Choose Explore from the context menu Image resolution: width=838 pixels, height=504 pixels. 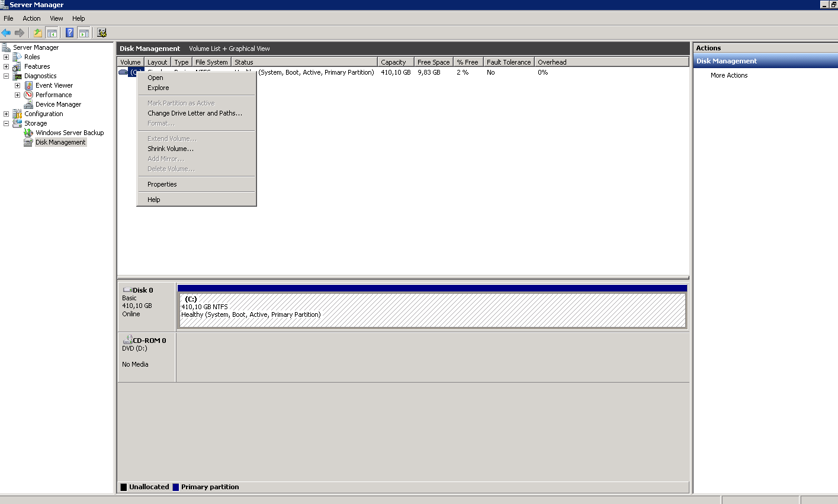pos(196,88)
